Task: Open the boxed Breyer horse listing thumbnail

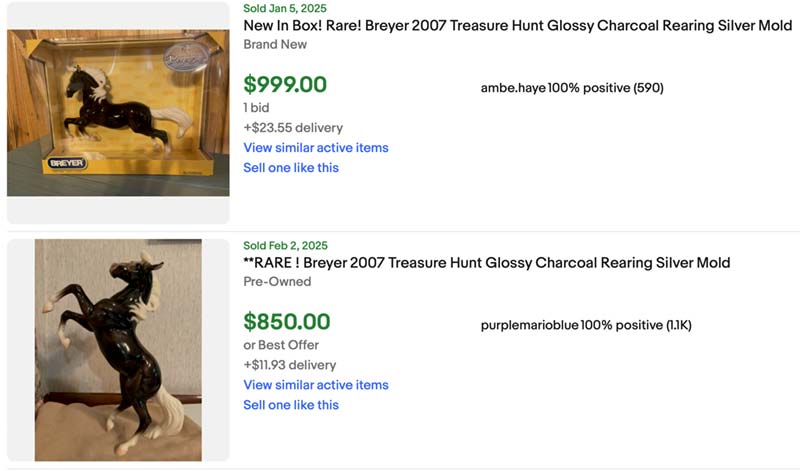Action: (118, 112)
